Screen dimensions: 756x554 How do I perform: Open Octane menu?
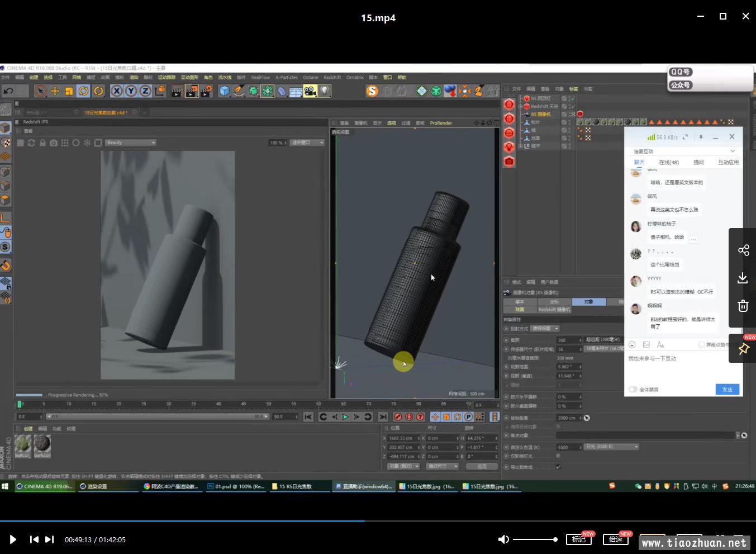311,77
